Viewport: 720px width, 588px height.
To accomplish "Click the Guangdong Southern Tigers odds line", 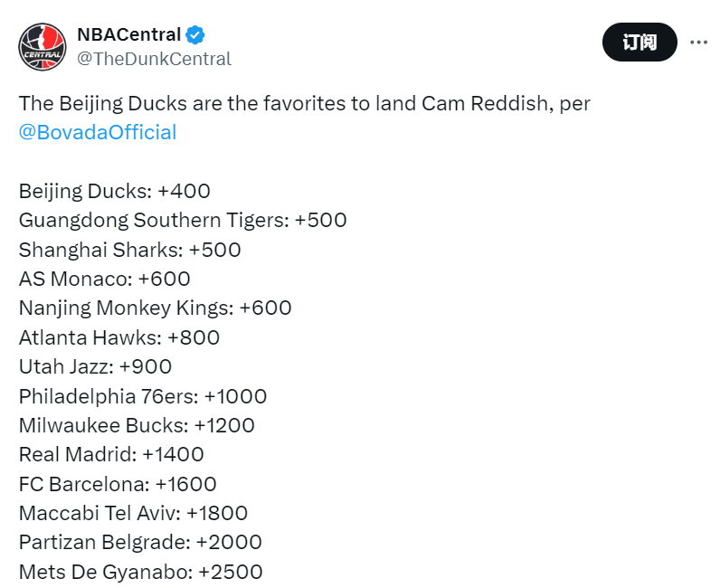I will (183, 220).
